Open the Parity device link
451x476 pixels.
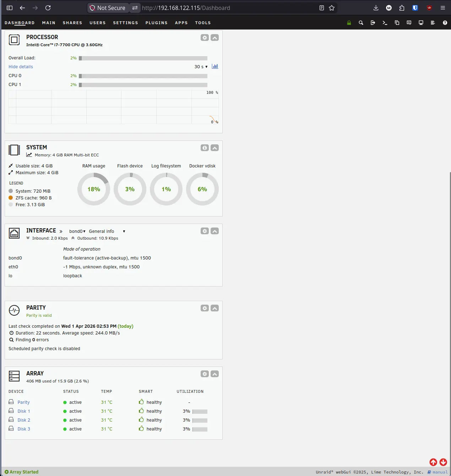(x=23, y=402)
